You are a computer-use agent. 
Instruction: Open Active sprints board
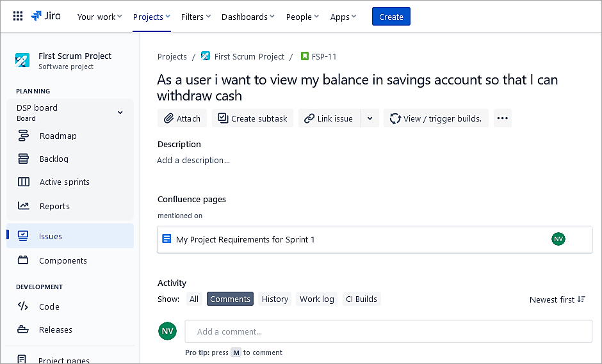click(x=64, y=182)
